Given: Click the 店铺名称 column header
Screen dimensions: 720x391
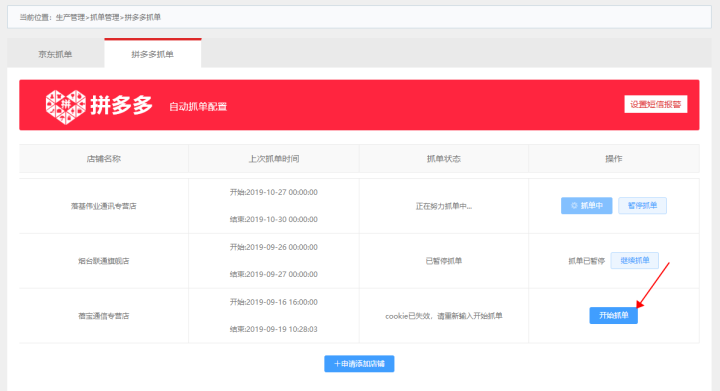Looking at the screenshot, I should pos(104,159).
